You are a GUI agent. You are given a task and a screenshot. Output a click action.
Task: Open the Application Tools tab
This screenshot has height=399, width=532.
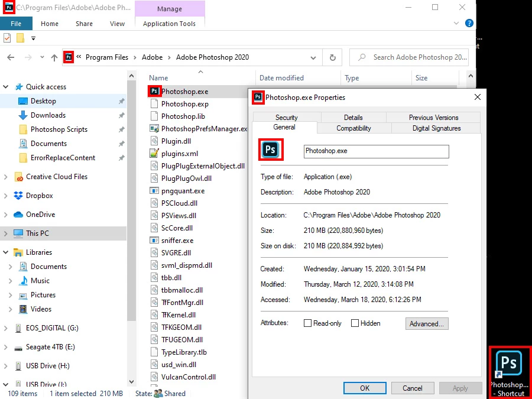169,24
